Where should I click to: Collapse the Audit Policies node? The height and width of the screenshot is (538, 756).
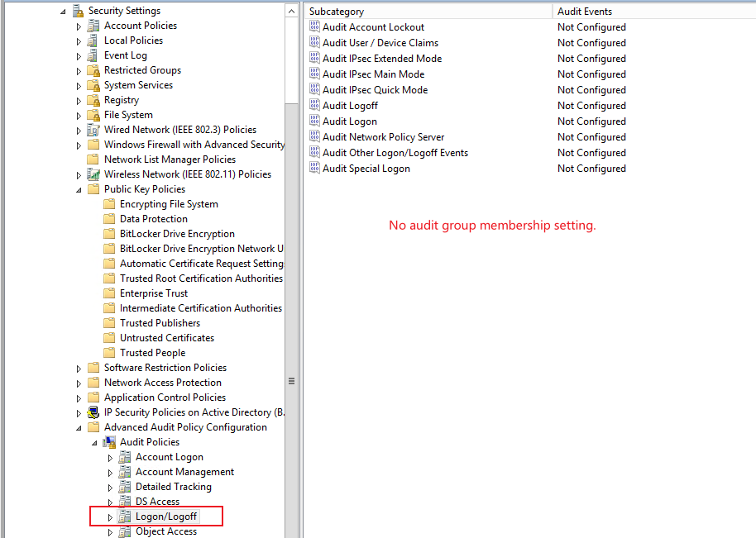(94, 443)
